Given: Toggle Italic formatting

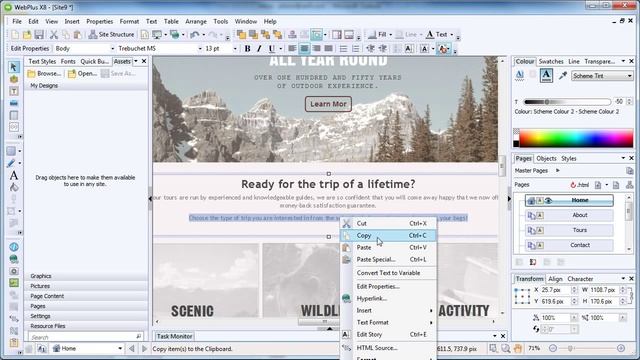Looking at the screenshot, I should click(x=259, y=49).
